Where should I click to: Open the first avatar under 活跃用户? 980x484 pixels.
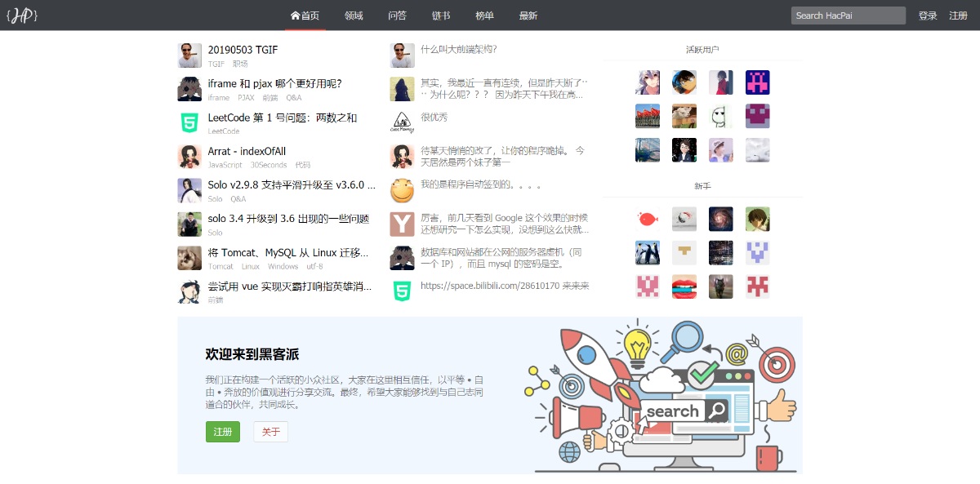(x=647, y=82)
